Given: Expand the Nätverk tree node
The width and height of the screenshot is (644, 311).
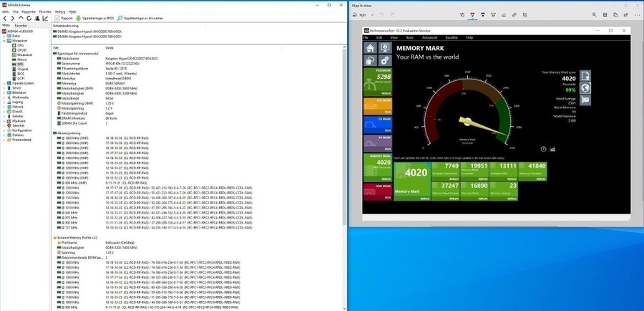Looking at the screenshot, I should tap(4, 107).
